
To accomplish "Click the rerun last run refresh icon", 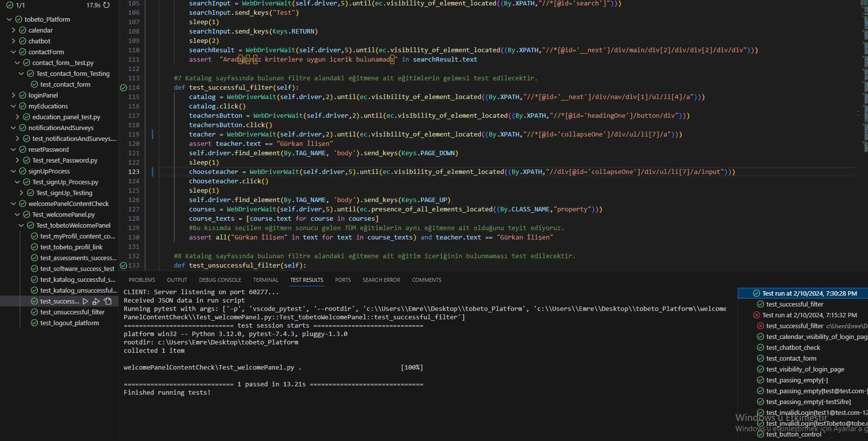I will [x=106, y=5].
